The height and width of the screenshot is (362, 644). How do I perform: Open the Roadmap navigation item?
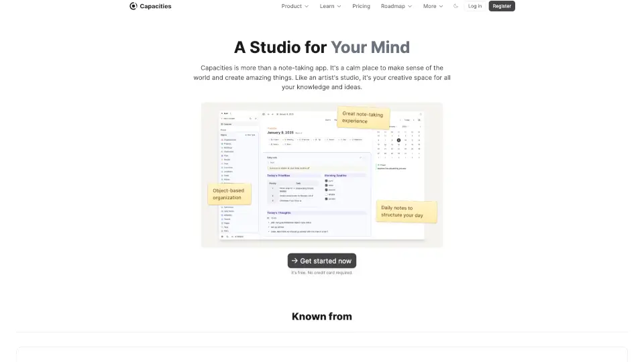coord(396,6)
